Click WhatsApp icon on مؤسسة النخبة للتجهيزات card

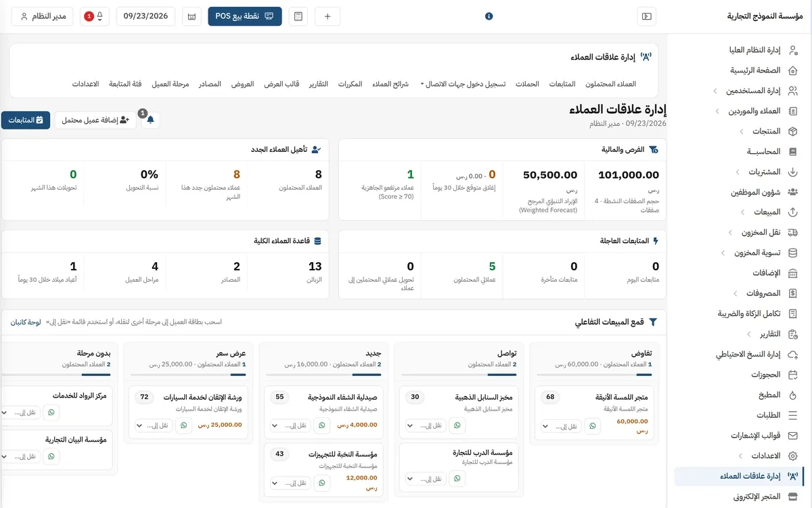click(x=322, y=483)
